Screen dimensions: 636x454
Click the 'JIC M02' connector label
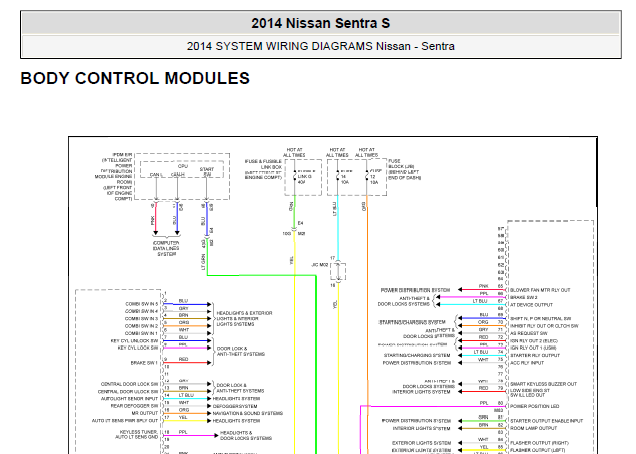[x=320, y=265]
